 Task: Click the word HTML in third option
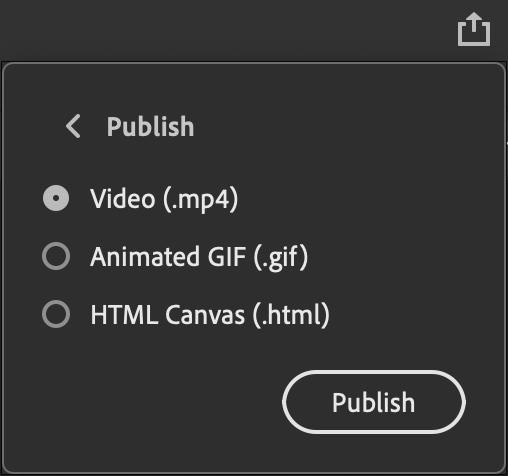coord(124,314)
